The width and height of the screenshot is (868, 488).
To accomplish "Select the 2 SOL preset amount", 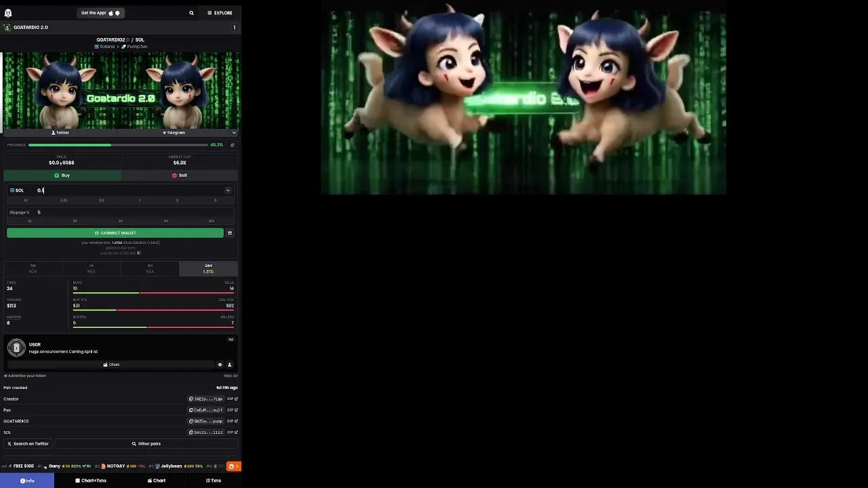I will coord(178,201).
